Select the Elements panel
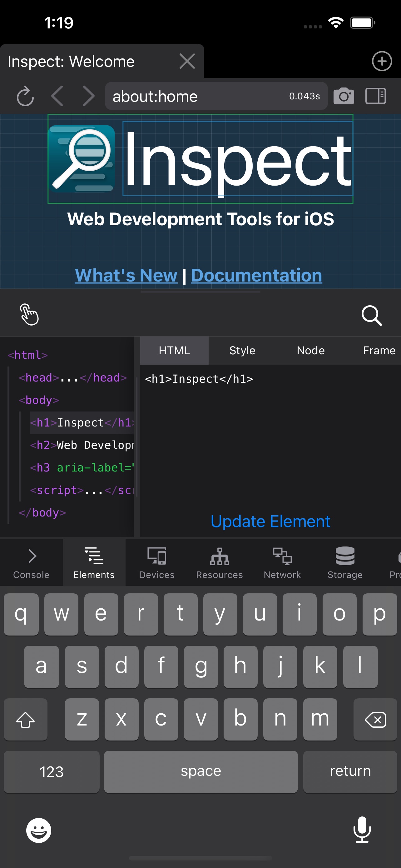 (x=94, y=562)
